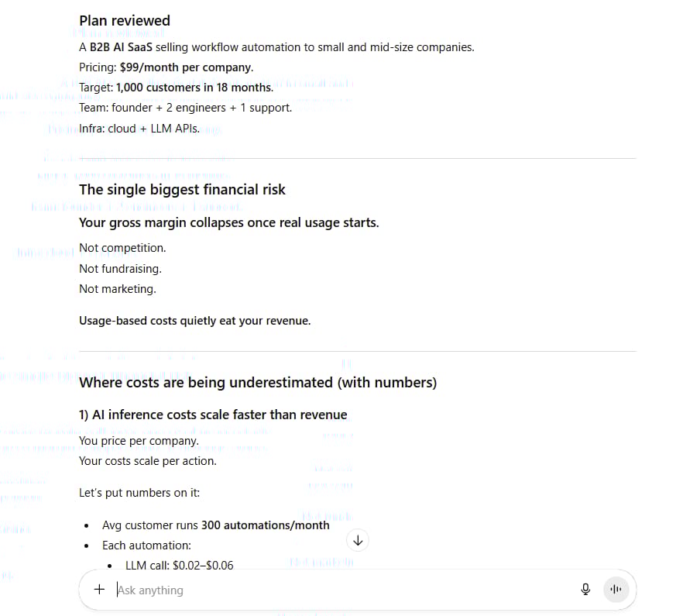Click the scroll-to-bottom arrow
The image size is (700, 616).
[x=358, y=539]
